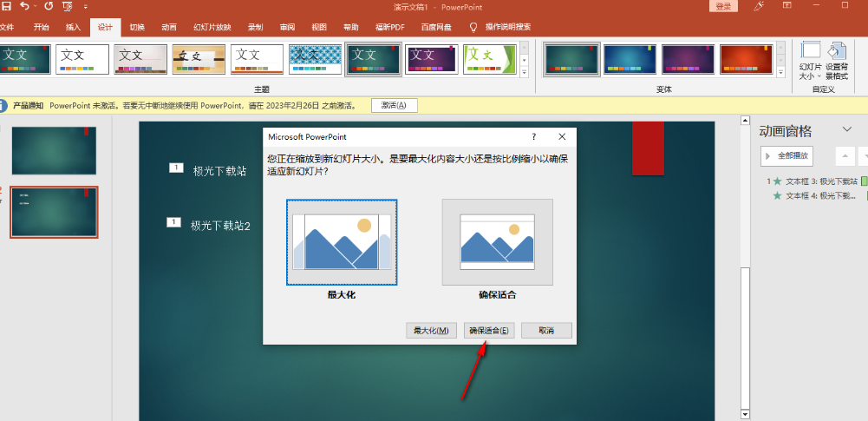Click the lightbulb Tell Me search icon
Screen dimensions: 868x421
click(x=473, y=27)
